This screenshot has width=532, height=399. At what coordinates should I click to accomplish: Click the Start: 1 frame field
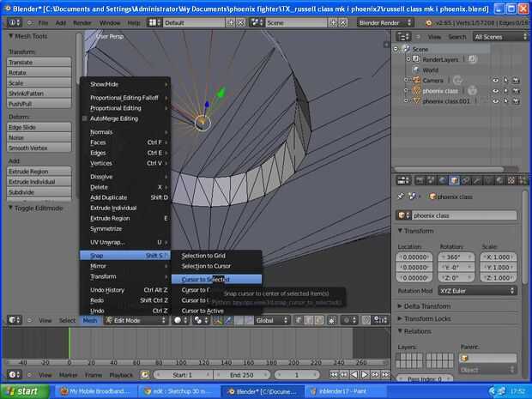click(183, 375)
